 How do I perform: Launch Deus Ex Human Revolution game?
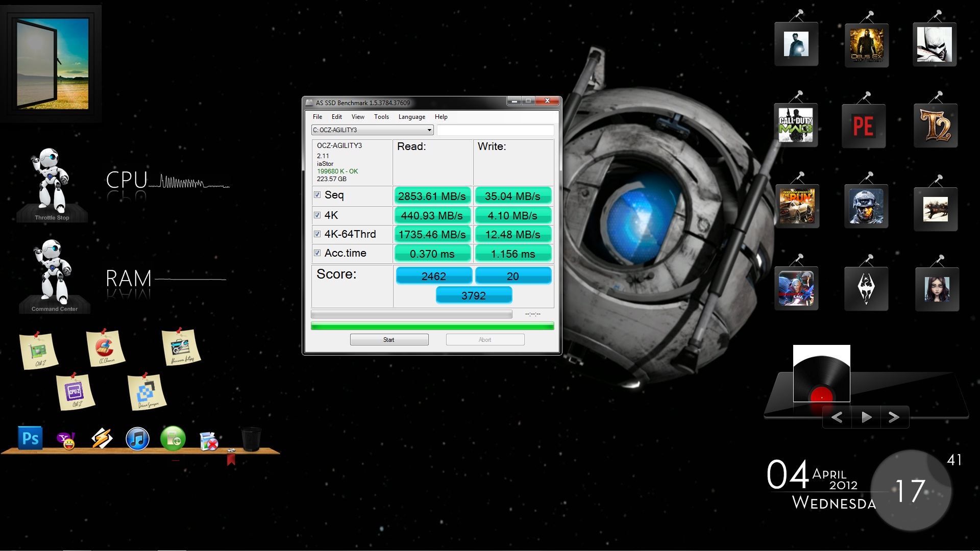pos(866,45)
